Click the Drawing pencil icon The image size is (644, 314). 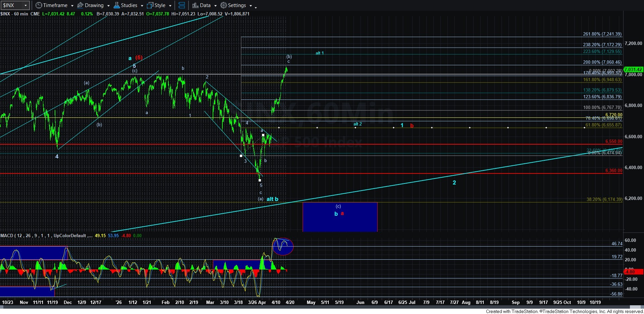tap(80, 5)
